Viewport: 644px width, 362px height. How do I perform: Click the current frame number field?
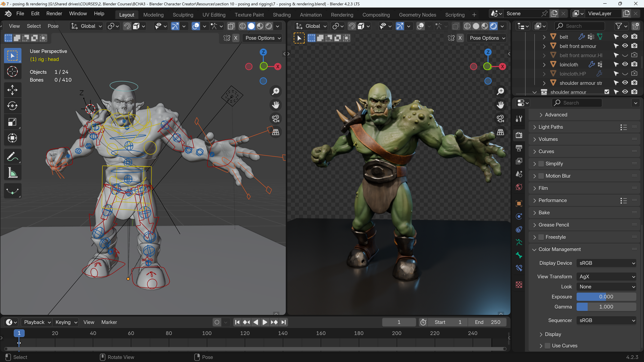coord(399,322)
